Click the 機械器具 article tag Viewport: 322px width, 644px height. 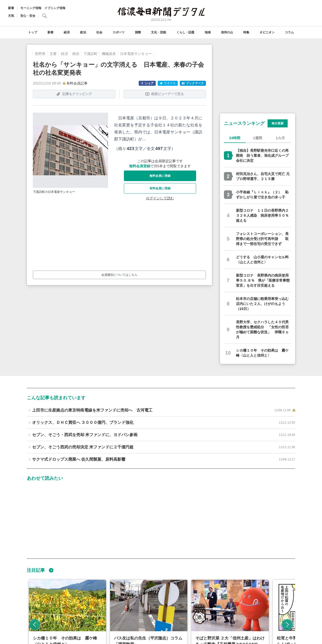(x=109, y=54)
